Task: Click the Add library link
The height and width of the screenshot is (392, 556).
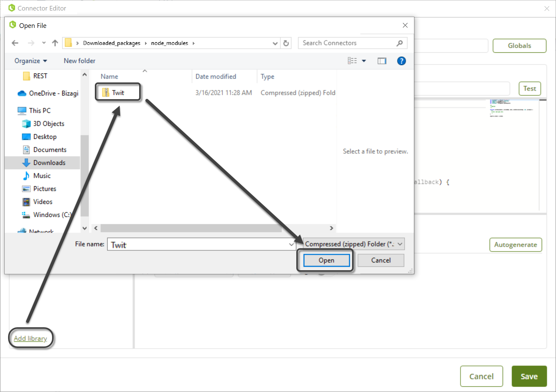Action: tap(30, 338)
